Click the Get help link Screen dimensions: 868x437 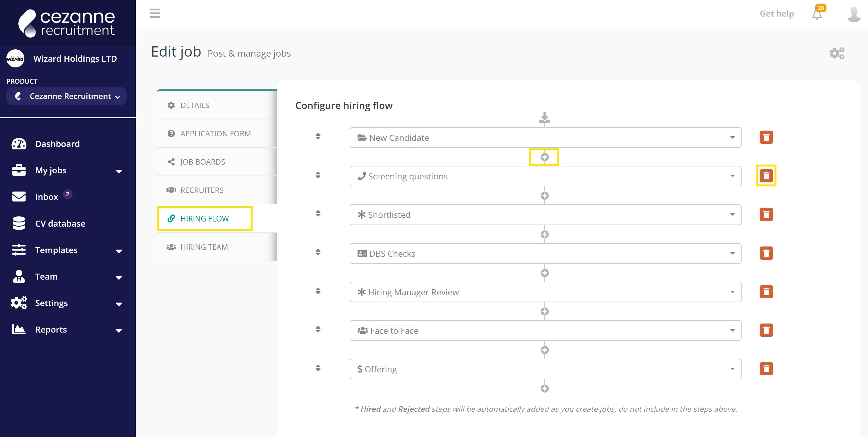[776, 14]
